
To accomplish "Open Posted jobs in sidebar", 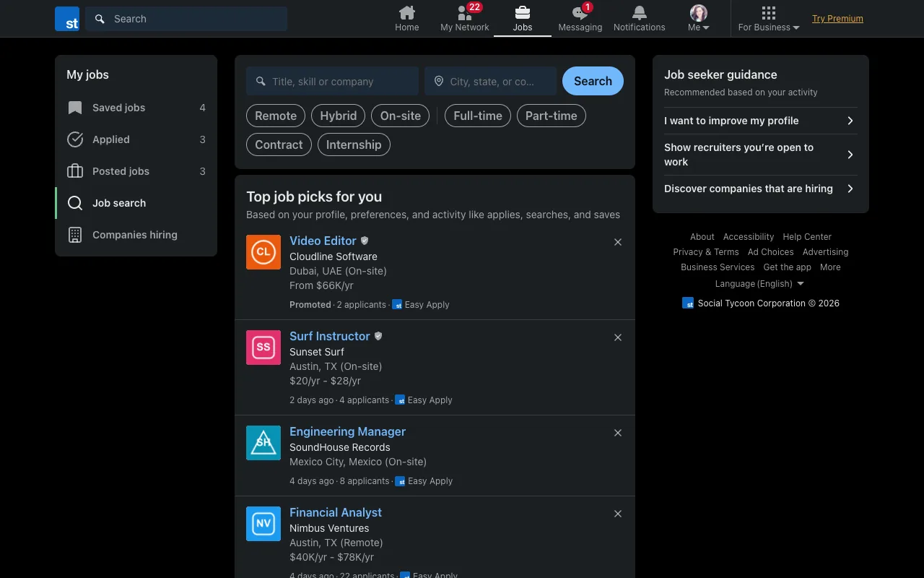I will (136, 171).
